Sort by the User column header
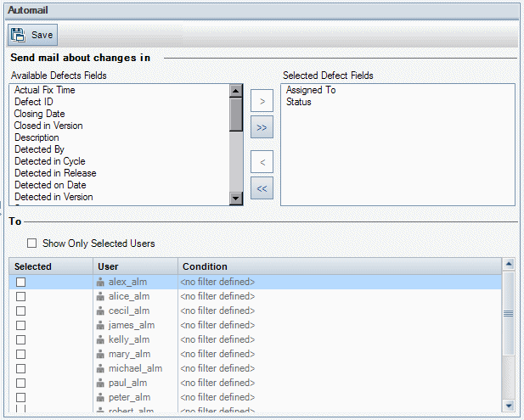Viewport: 524px width, 420px height. click(109, 266)
